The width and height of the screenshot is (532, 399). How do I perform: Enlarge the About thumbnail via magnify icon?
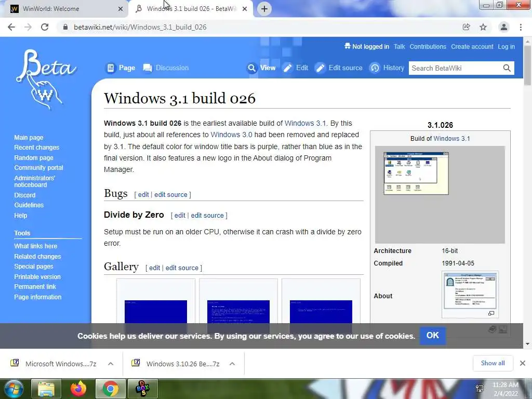491,313
